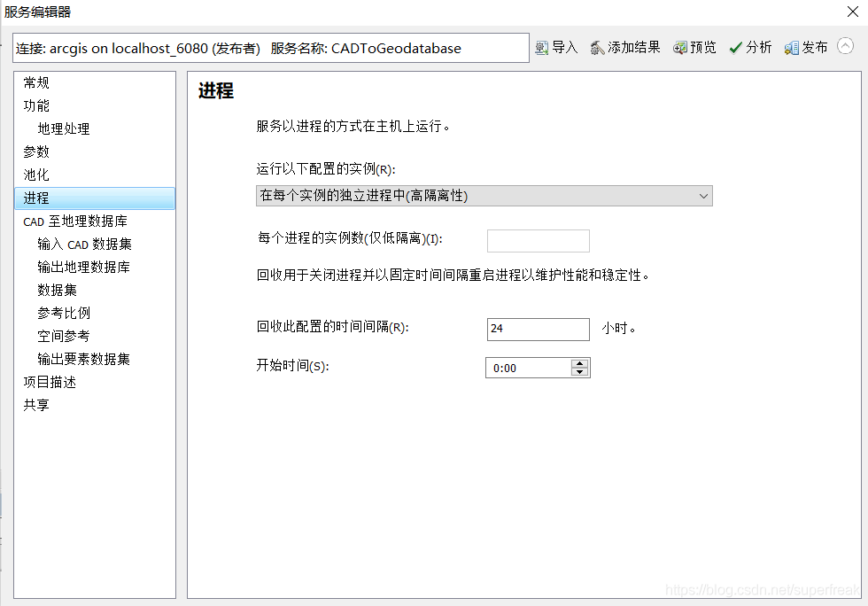
Task: Click the label 开始时间(S):
Action: click(293, 366)
